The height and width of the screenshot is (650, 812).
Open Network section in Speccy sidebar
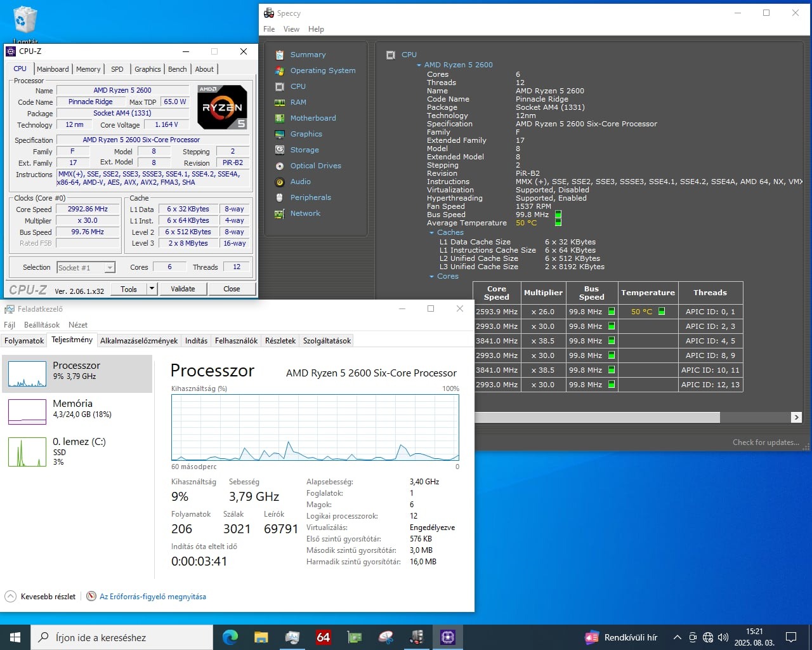click(305, 213)
